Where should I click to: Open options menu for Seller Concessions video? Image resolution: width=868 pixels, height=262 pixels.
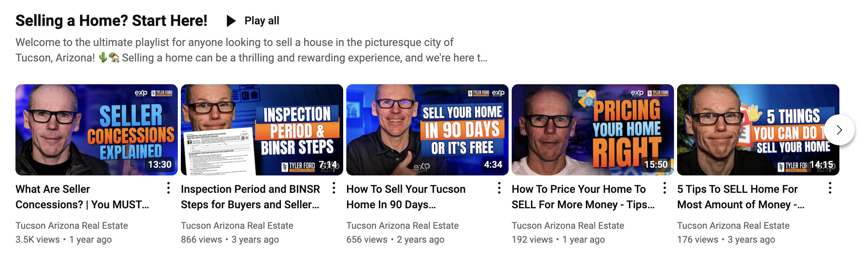point(168,188)
